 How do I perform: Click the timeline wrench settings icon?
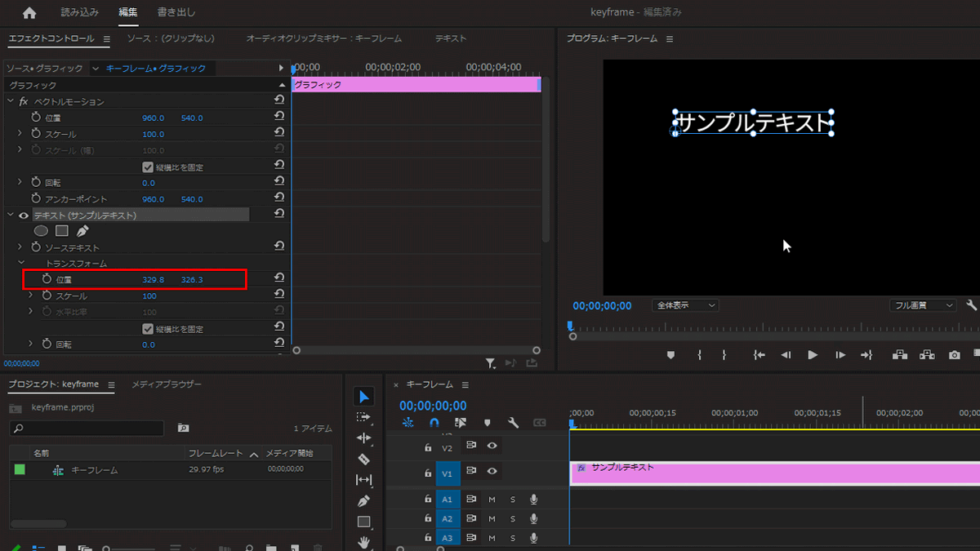point(513,423)
